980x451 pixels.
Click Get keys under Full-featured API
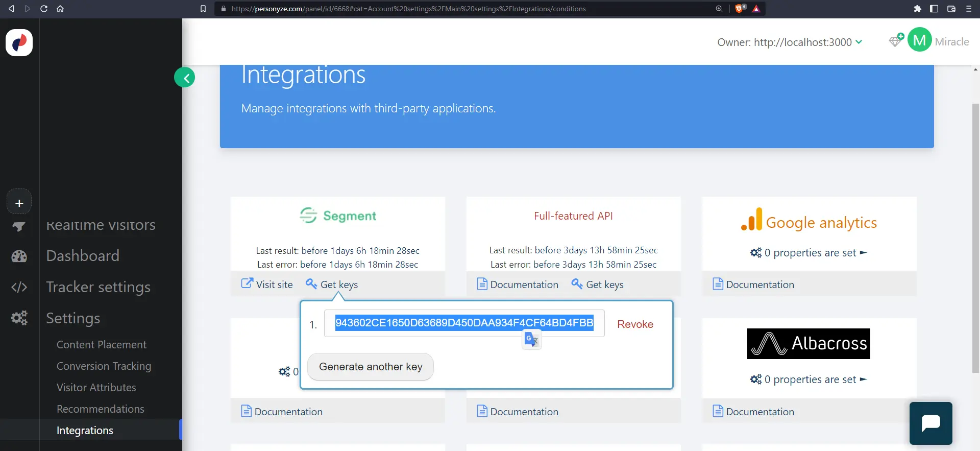pyautogui.click(x=598, y=284)
